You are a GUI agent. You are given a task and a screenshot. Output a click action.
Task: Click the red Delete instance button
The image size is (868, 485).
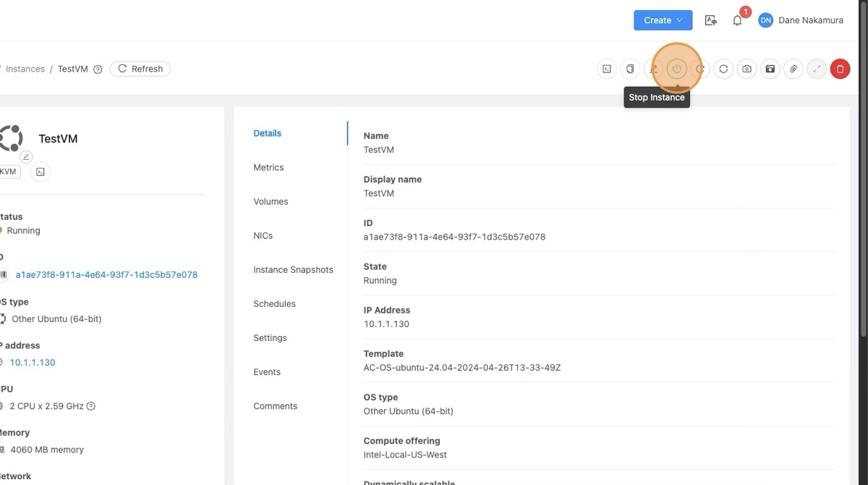(840, 69)
